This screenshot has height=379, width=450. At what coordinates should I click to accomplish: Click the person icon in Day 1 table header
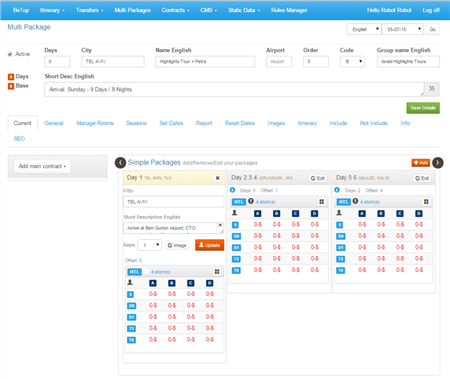130,283
